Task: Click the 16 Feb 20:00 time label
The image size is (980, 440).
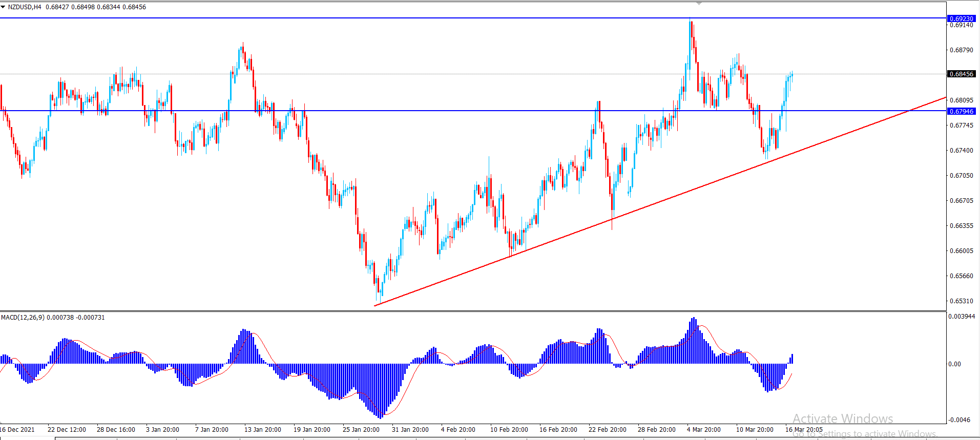Action: (x=558, y=430)
